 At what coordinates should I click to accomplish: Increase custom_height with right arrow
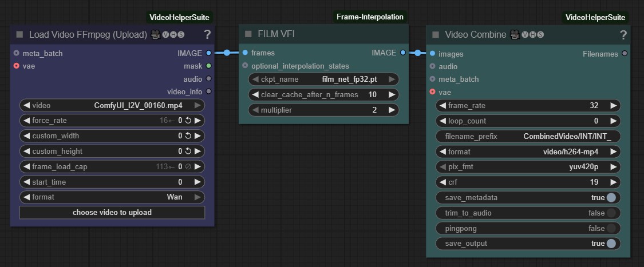pos(197,151)
